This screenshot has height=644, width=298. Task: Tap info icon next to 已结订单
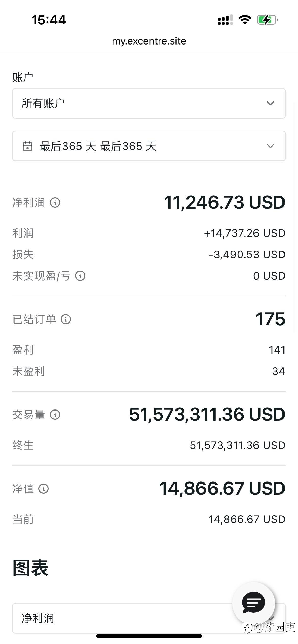point(66,319)
